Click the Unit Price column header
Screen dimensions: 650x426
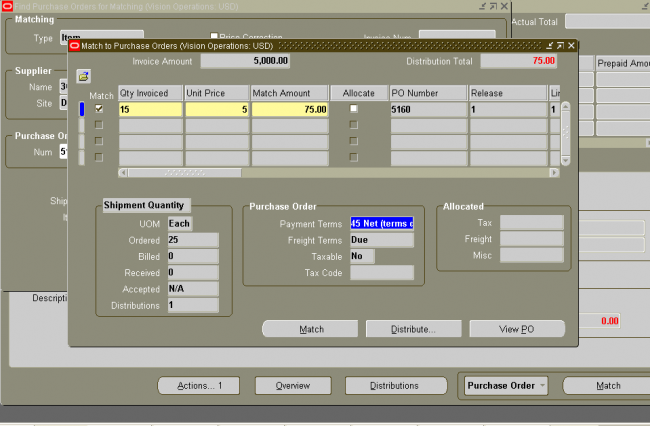[217, 93]
